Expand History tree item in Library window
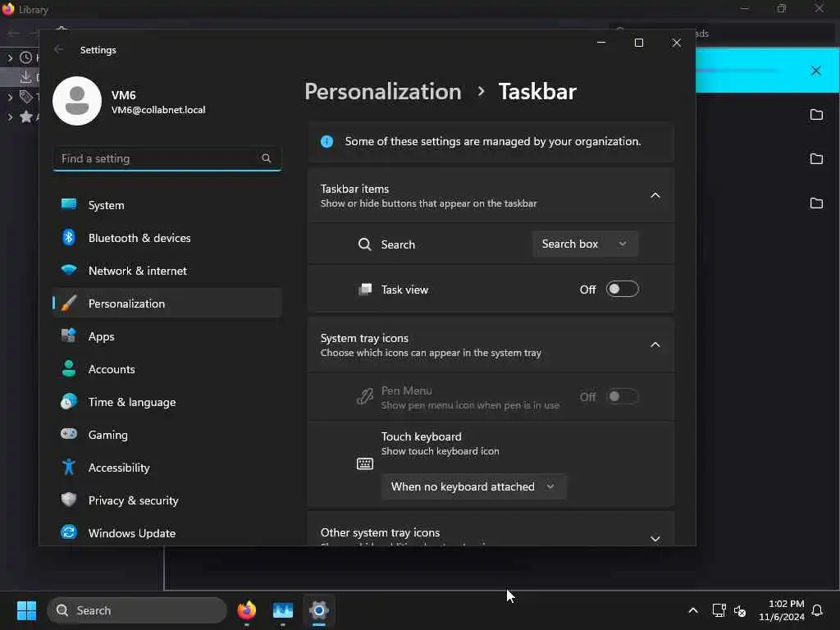This screenshot has height=630, width=840. click(x=10, y=57)
